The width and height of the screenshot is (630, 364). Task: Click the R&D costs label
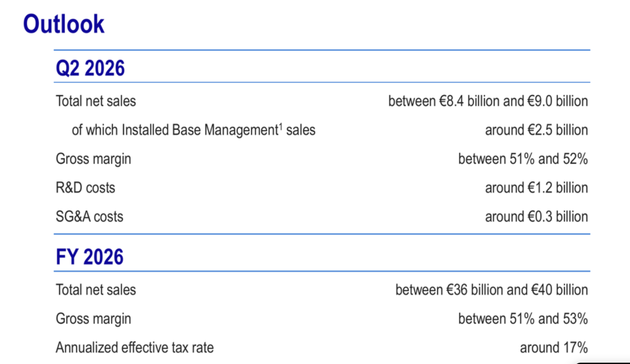[x=86, y=188]
